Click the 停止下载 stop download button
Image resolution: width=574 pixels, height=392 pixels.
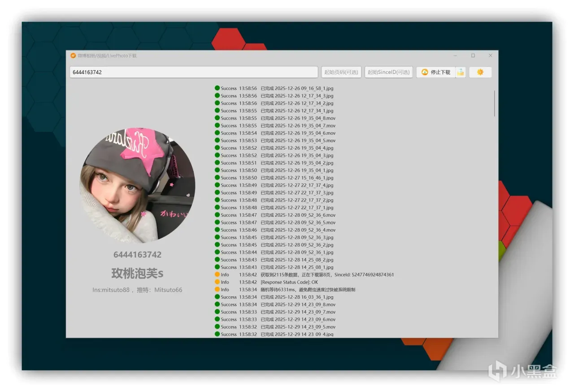(x=436, y=72)
